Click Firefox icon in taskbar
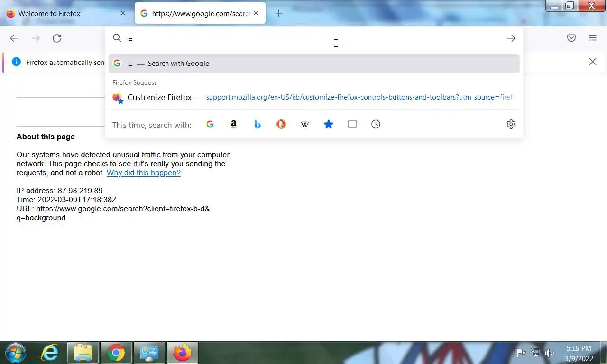This screenshot has width=607, height=364. click(x=182, y=353)
